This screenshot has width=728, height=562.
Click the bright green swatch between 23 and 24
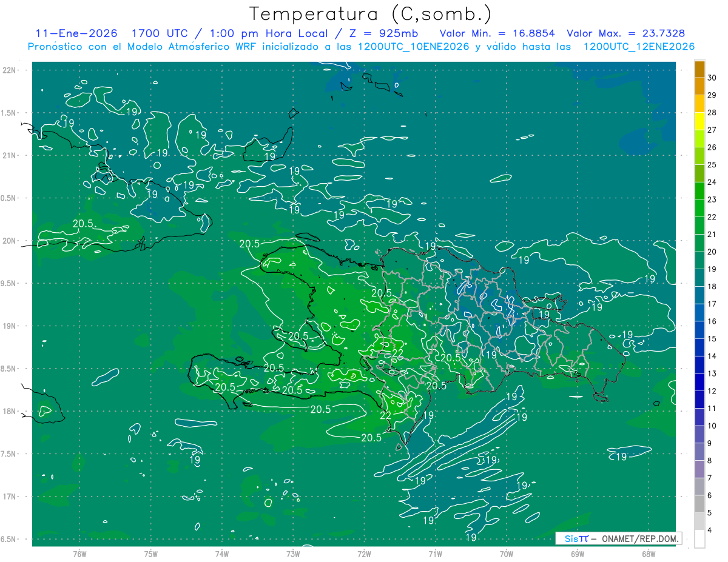click(x=700, y=192)
